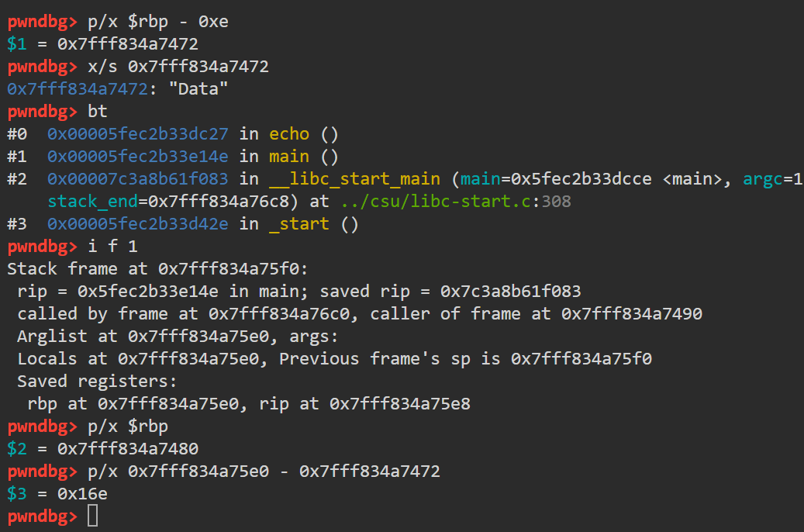Image resolution: width=804 pixels, height=532 pixels.
Task: Click address 0x00005fec2b33d42e in frame #3
Action: (x=138, y=224)
